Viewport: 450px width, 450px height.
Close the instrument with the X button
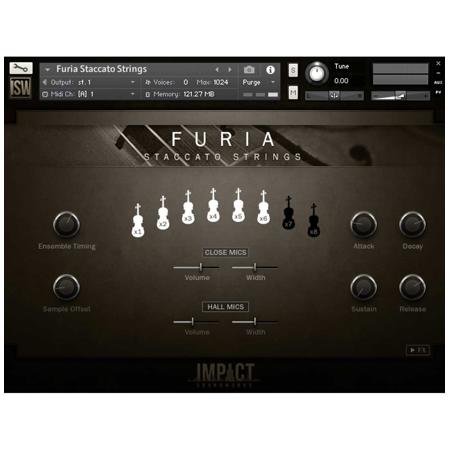point(438,63)
